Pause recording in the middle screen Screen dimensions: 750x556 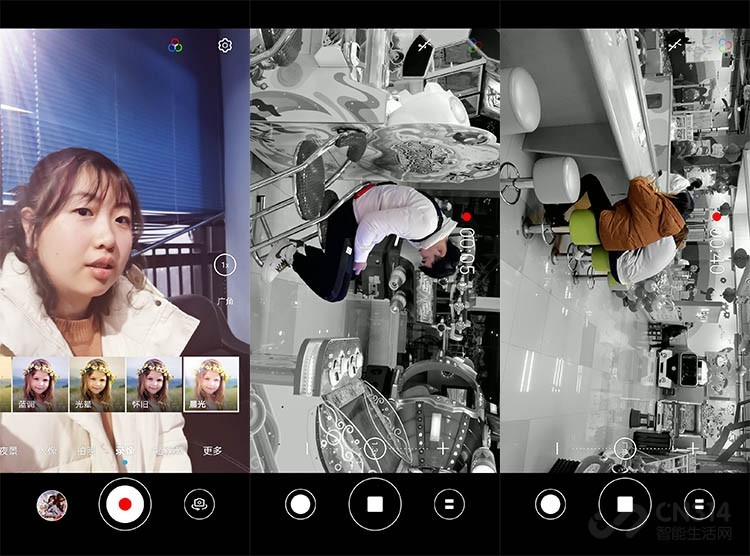tap(449, 504)
